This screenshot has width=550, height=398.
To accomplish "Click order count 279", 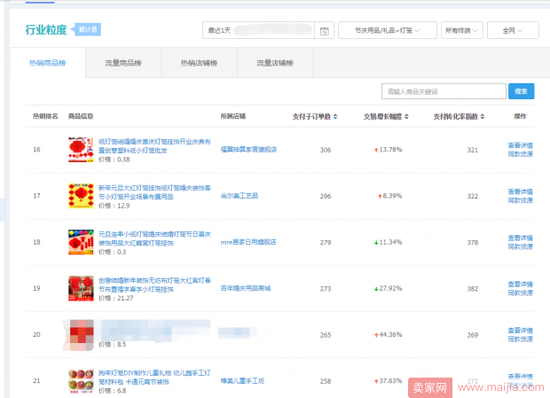I will coord(326,242).
